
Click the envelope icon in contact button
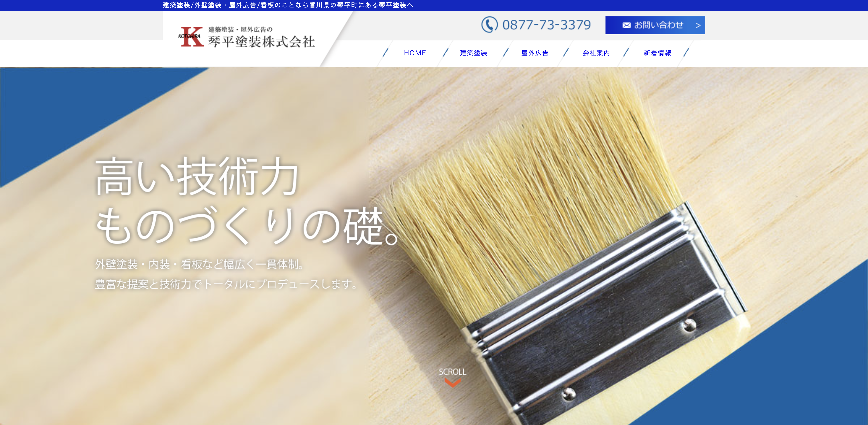click(626, 25)
